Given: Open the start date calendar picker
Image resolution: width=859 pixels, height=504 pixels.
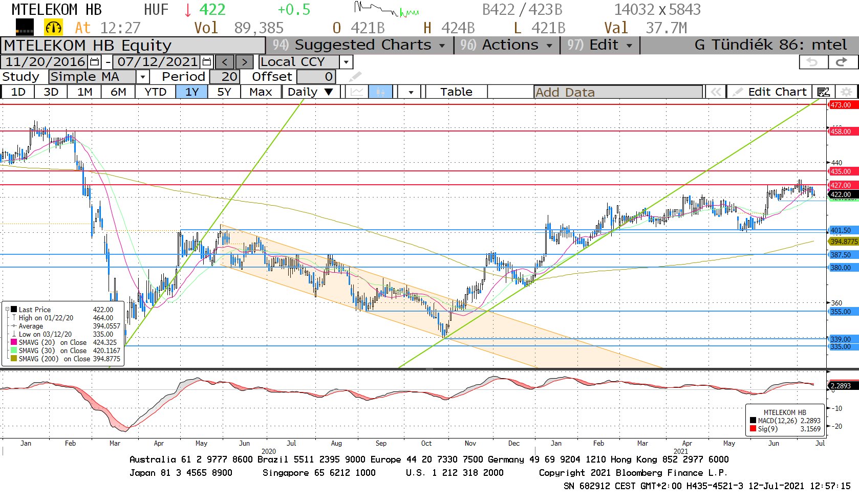Looking at the screenshot, I should 95,62.
